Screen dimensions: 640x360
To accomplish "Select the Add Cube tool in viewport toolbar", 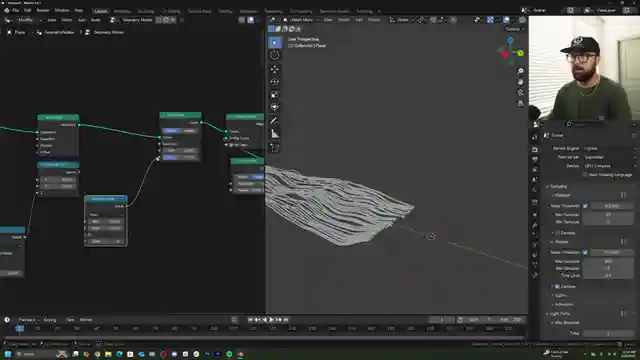I will (x=275, y=148).
